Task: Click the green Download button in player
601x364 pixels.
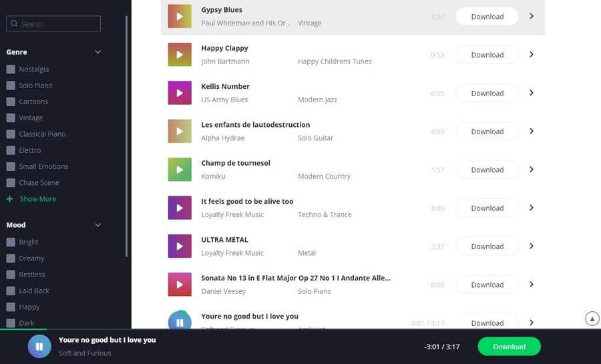Action: coord(509,347)
